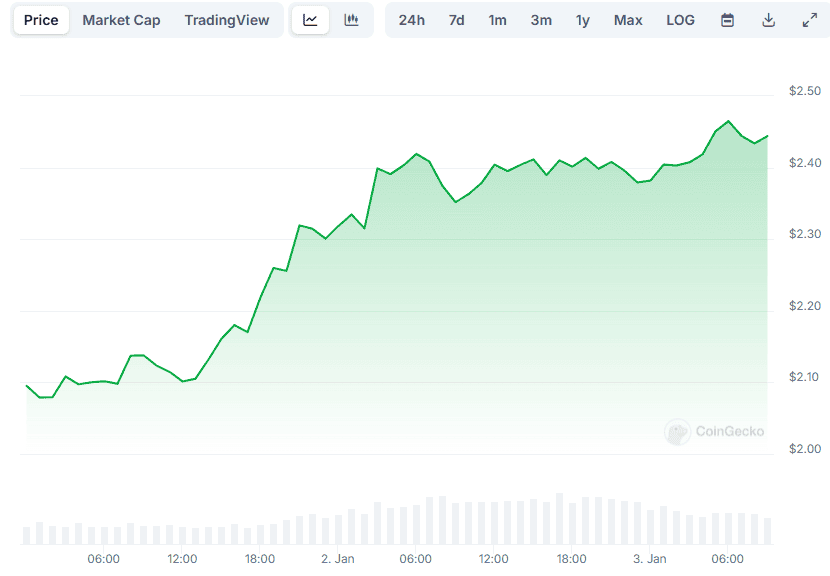Expand chart to fullscreen
Viewport: 830px width, 576px height.
tap(810, 20)
